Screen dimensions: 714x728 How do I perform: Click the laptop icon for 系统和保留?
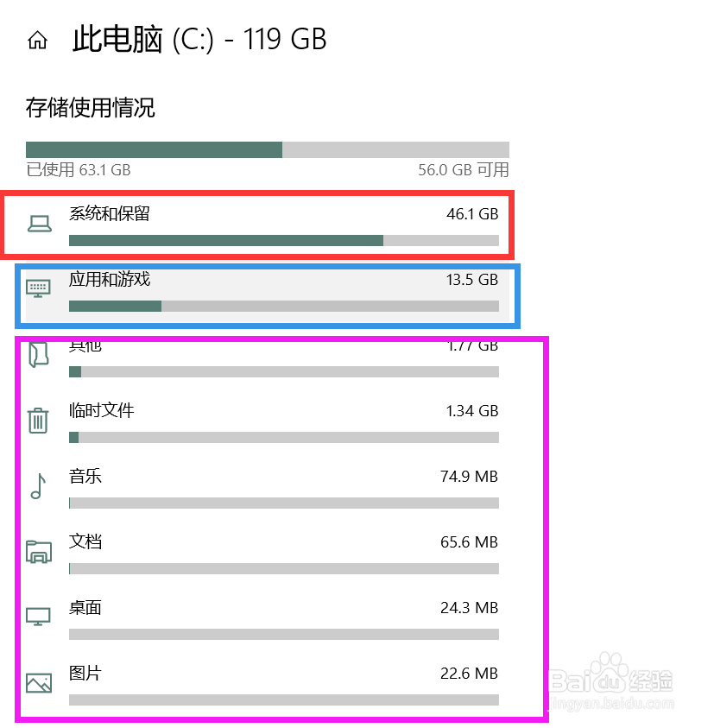[x=39, y=224]
